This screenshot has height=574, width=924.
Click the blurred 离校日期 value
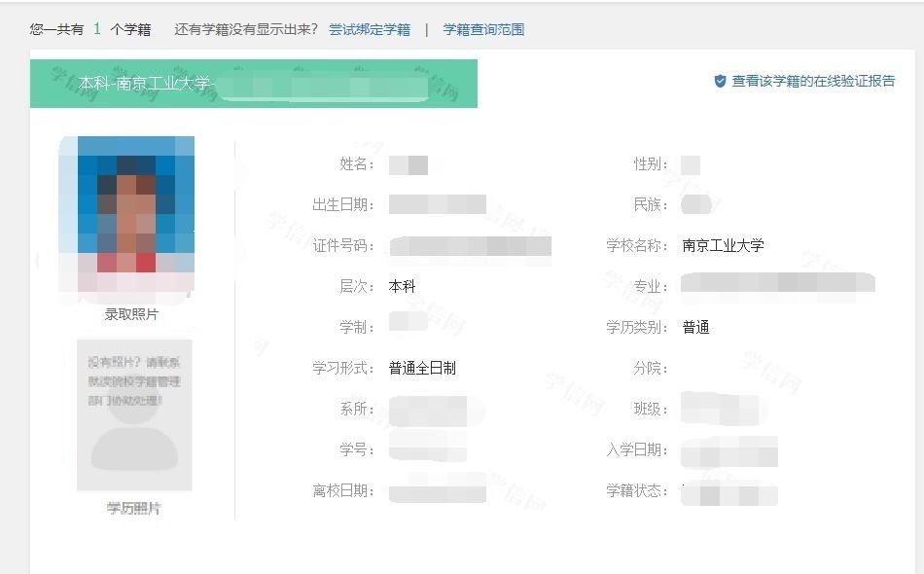(437, 490)
